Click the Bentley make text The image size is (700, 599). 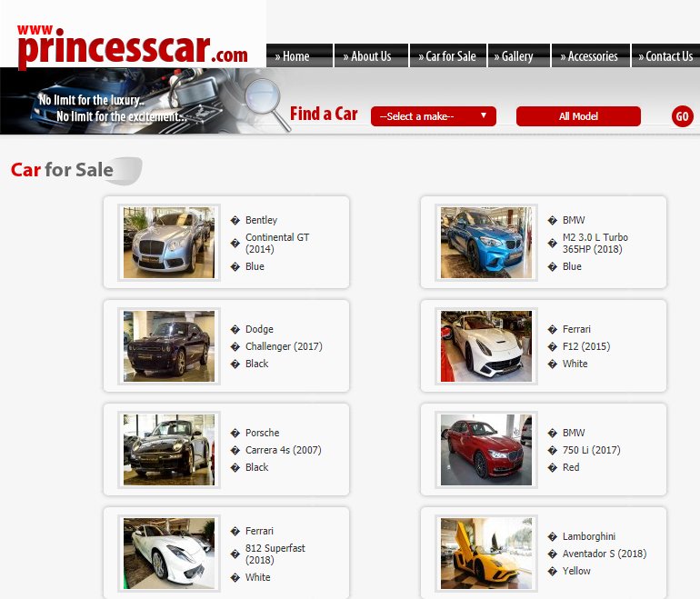point(261,220)
